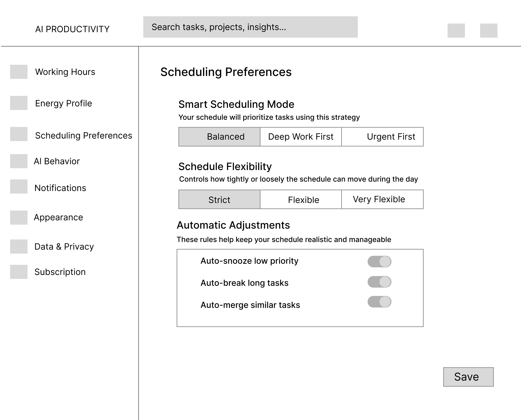Image resolution: width=521 pixels, height=420 pixels.
Task: Disable the Auto-break long tasks switch
Action: coord(379,282)
